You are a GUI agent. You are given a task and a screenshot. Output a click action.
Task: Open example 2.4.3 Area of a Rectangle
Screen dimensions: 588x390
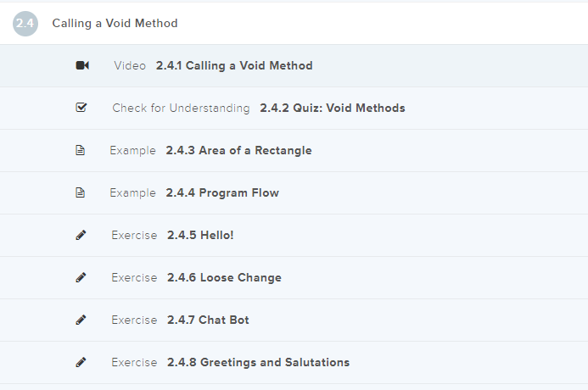(x=238, y=150)
